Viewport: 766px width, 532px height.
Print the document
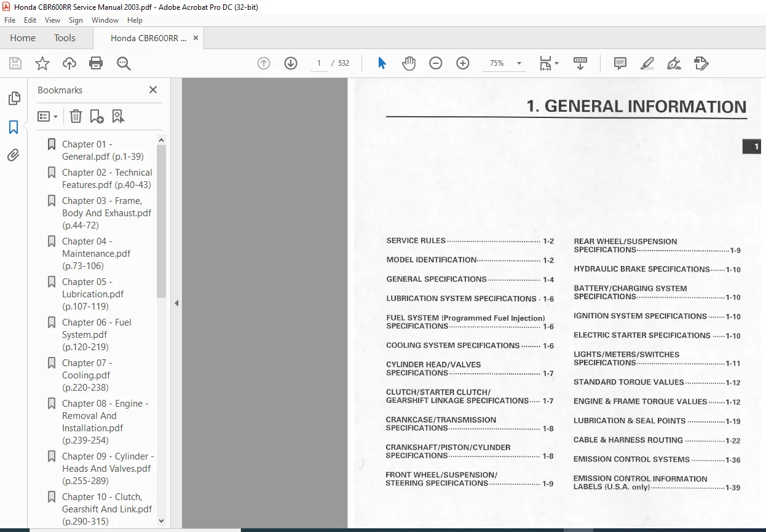(x=96, y=63)
